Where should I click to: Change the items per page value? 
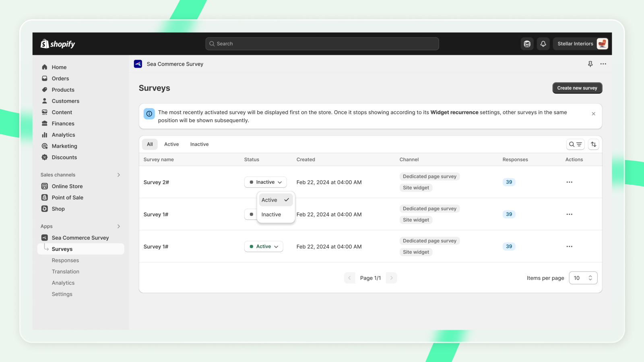click(x=583, y=278)
